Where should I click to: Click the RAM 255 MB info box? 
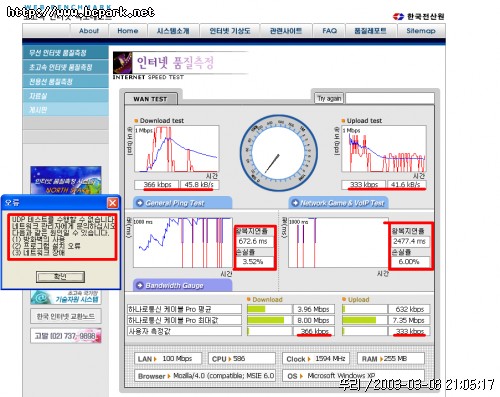391,359
